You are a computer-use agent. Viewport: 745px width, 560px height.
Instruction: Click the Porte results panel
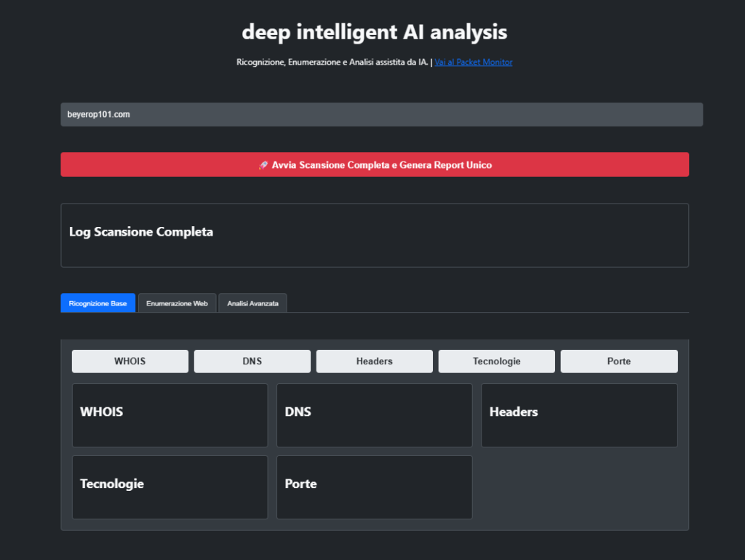tap(374, 487)
